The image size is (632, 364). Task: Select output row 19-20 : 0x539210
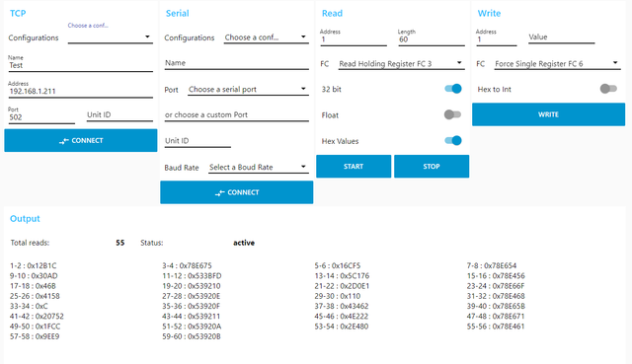tap(192, 286)
